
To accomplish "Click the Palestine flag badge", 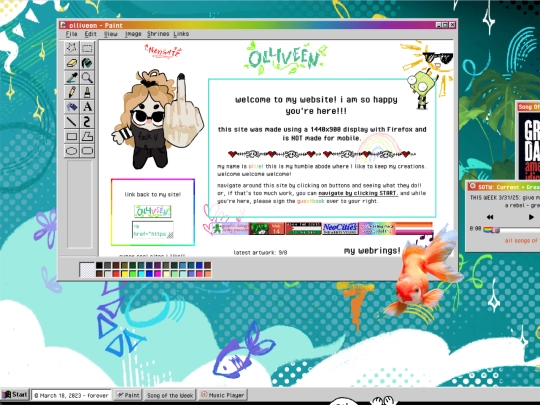I will [x=303, y=228].
